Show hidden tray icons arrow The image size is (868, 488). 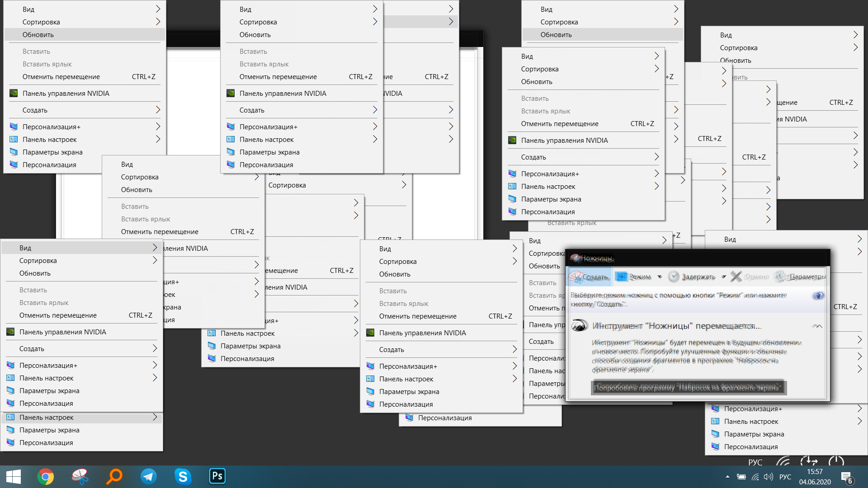point(727,477)
